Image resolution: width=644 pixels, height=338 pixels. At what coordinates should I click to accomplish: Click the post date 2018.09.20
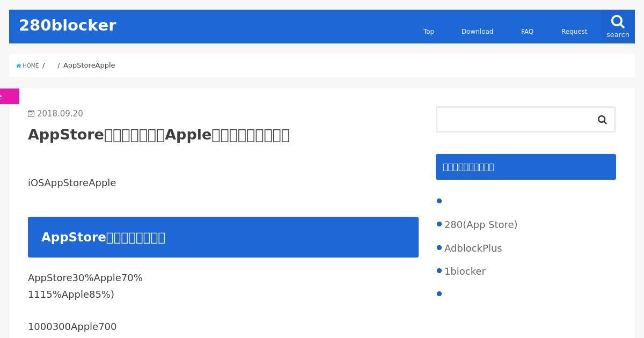(60, 114)
